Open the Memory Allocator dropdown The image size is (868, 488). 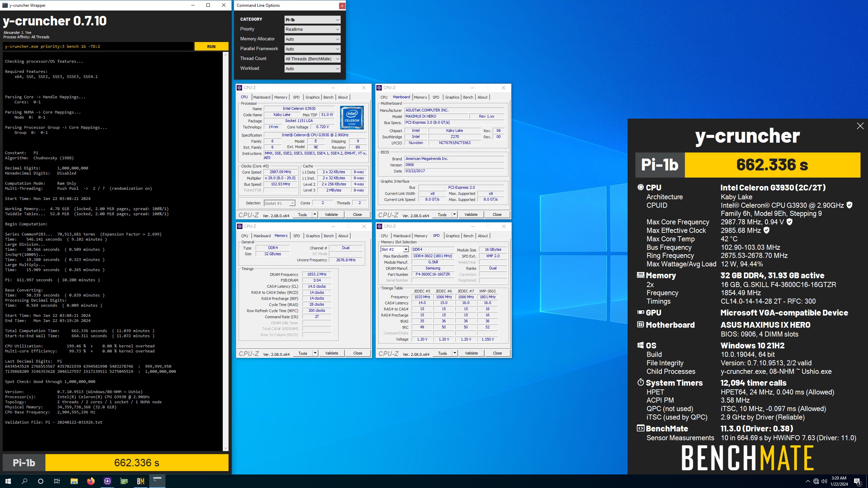coord(312,39)
